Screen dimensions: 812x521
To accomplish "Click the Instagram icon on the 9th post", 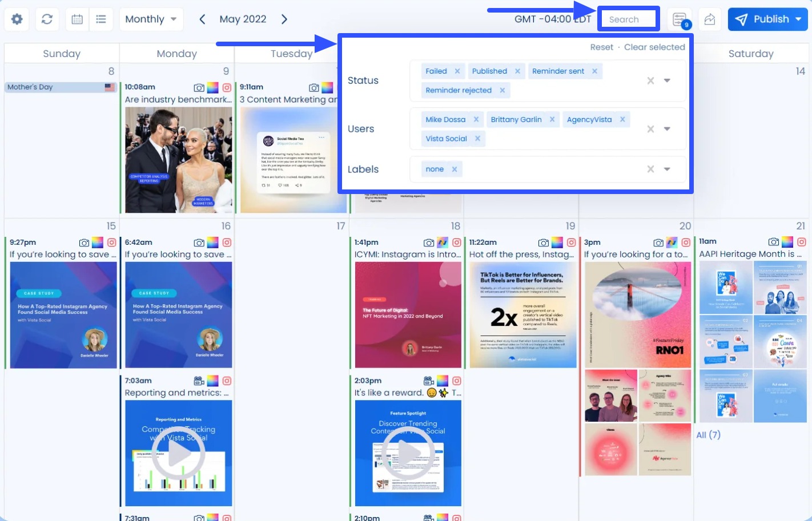I will [227, 87].
